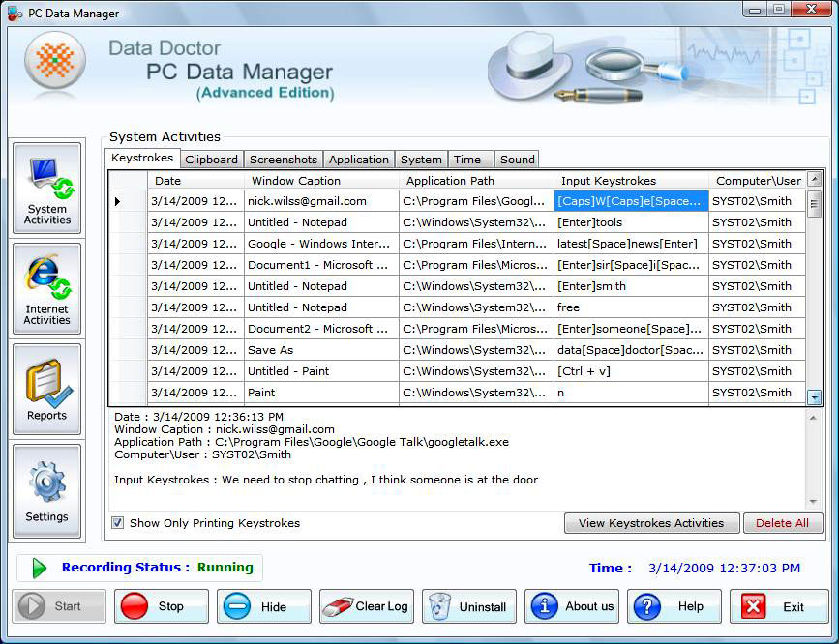
Task: Click the scrollbar down arrow on keystroke list
Action: pyautogui.click(x=814, y=396)
